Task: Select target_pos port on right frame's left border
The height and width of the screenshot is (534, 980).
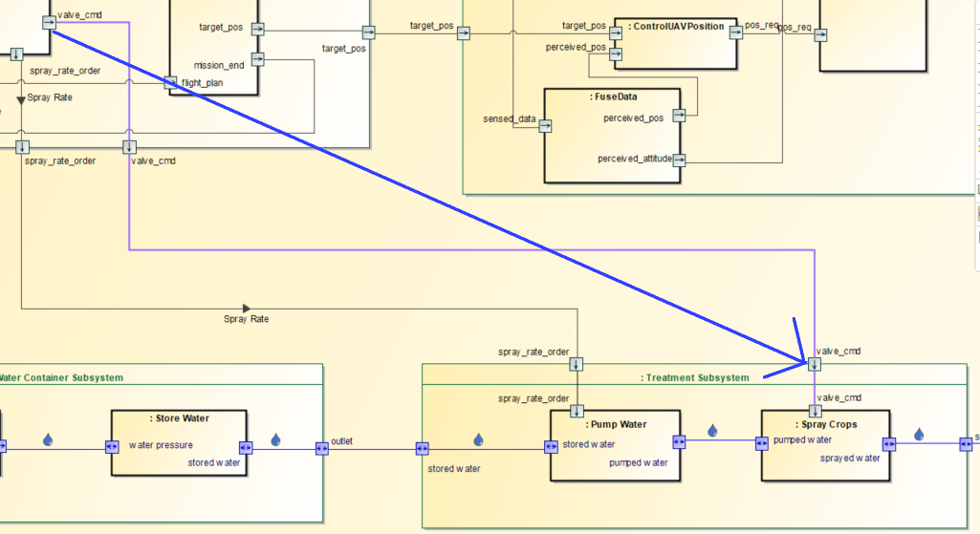Action: pos(463,33)
